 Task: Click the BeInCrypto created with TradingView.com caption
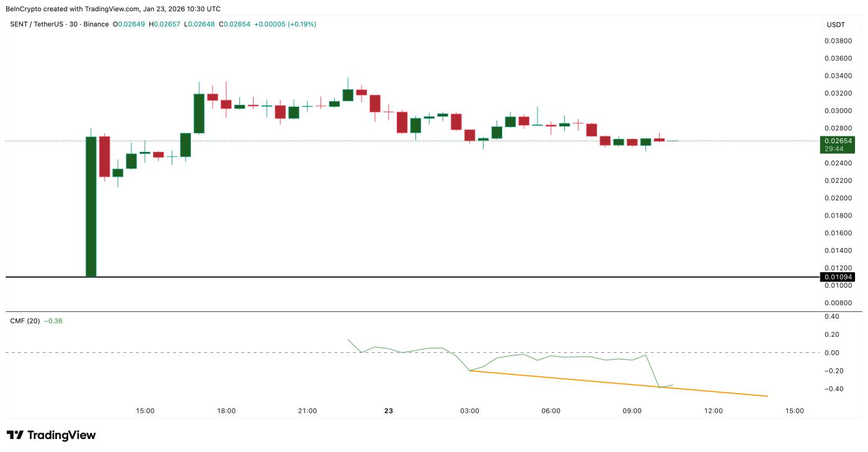[x=114, y=9]
